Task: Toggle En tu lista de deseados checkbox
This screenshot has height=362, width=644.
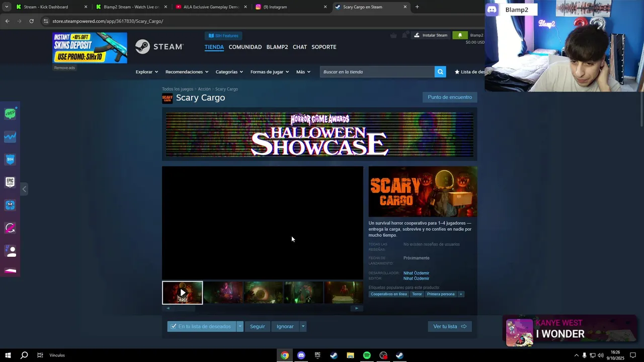Action: (202, 326)
